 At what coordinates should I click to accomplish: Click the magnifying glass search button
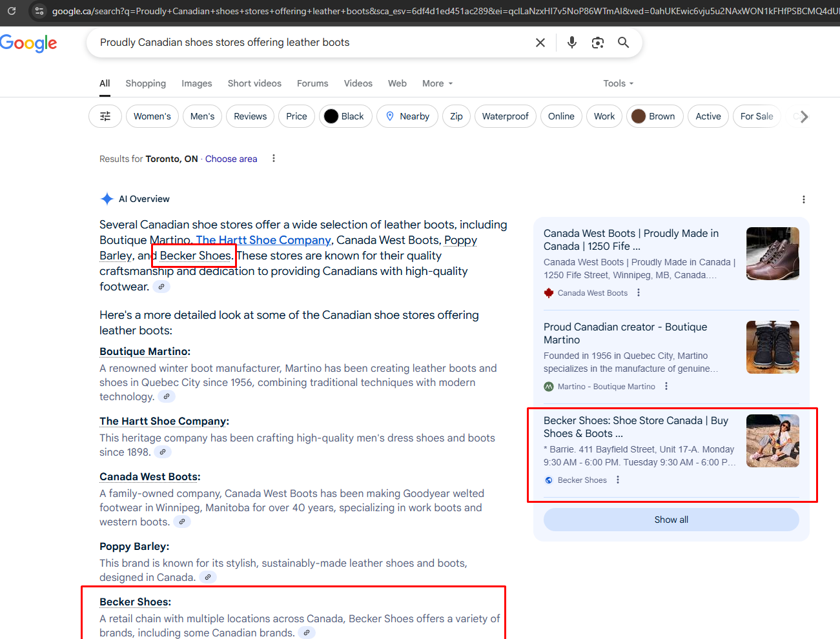[623, 43]
